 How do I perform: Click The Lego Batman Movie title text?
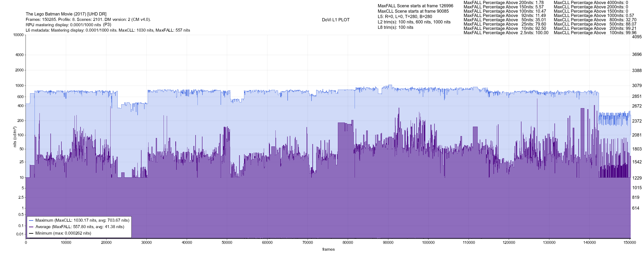pyautogui.click(x=66, y=14)
